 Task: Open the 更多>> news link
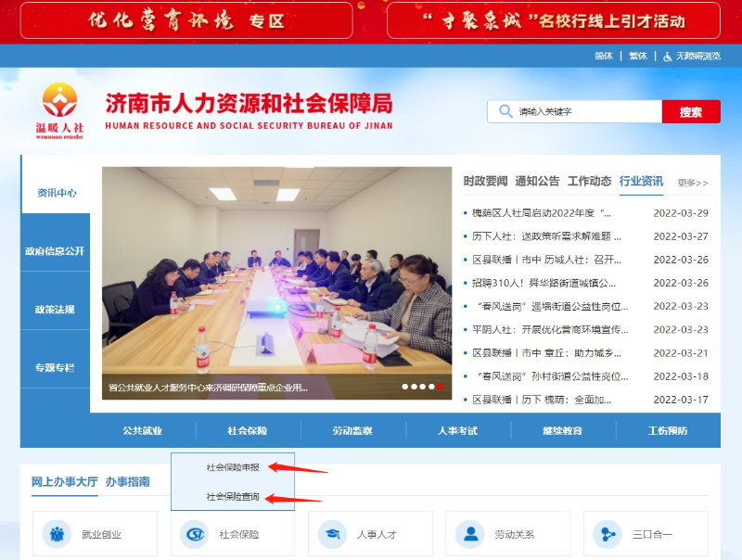pyautogui.click(x=693, y=183)
